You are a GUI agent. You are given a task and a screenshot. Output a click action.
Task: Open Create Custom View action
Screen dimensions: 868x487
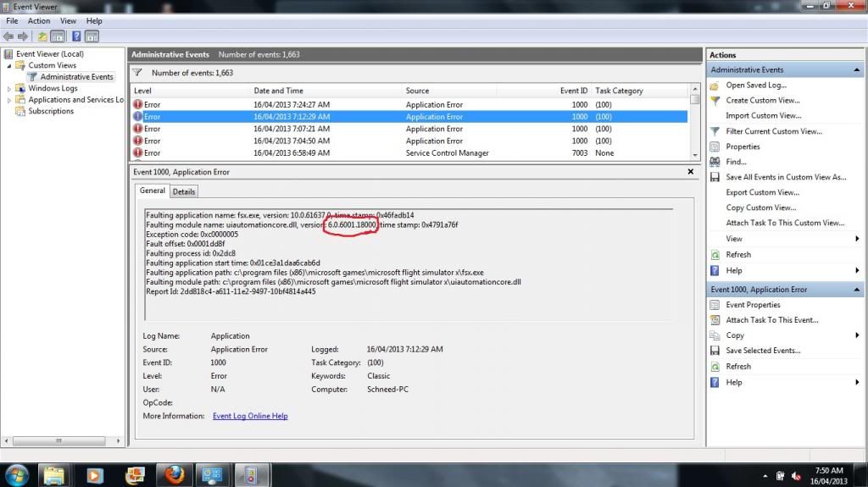762,100
